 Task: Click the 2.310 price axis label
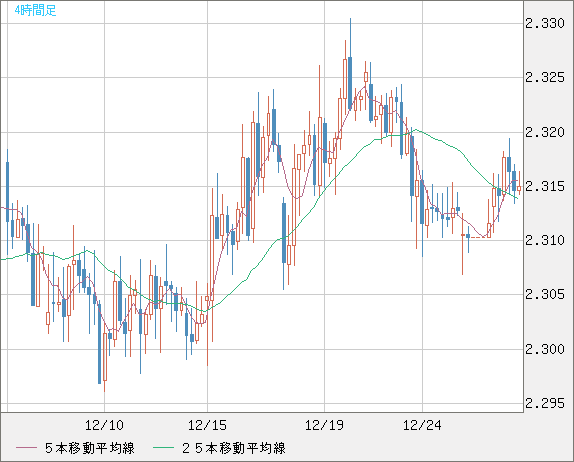pyautogui.click(x=545, y=241)
